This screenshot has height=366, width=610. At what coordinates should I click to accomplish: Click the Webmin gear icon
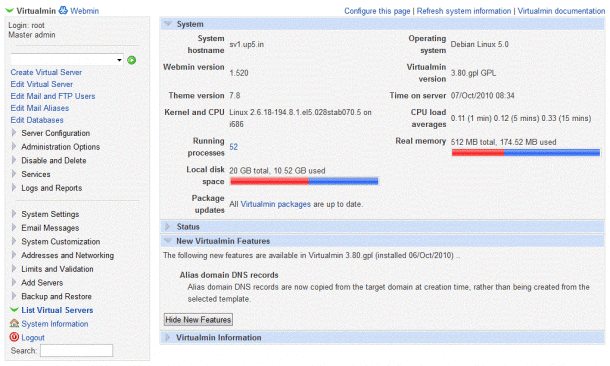click(63, 11)
